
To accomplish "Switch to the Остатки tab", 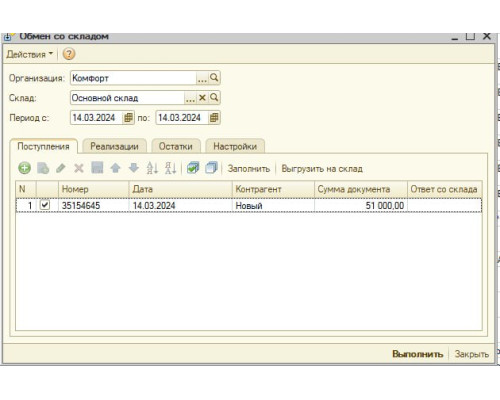I will click(176, 146).
